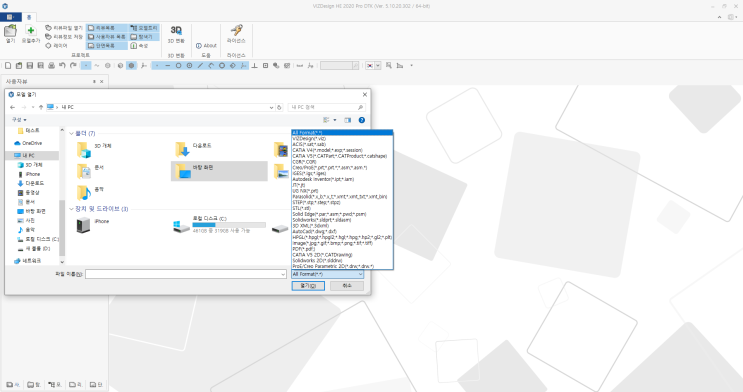This screenshot has height=392, width=743.
Task: Open the view options dropdown arrow
Action: [x=335, y=120]
